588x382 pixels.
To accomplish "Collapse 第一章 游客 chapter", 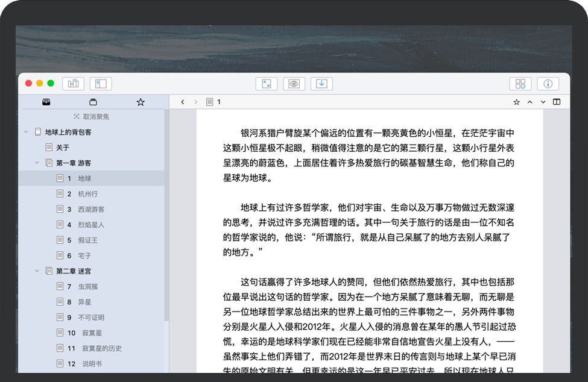I will click(37, 163).
